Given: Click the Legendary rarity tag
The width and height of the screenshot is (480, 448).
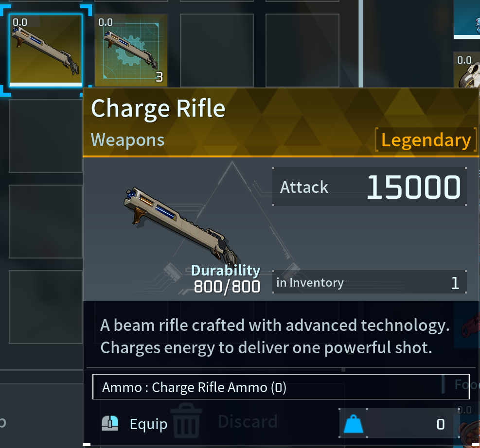Looking at the screenshot, I should click(426, 140).
